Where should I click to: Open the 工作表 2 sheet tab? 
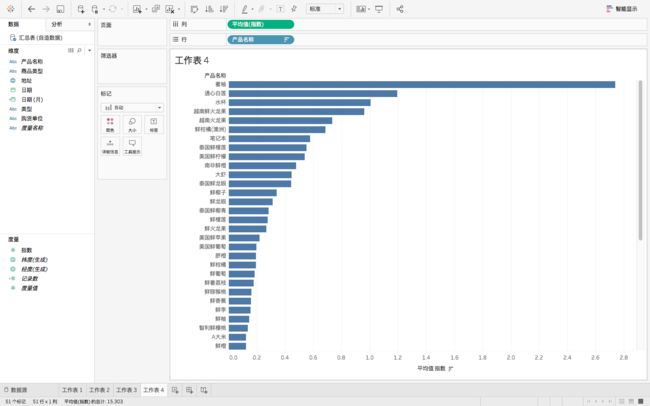coord(99,390)
